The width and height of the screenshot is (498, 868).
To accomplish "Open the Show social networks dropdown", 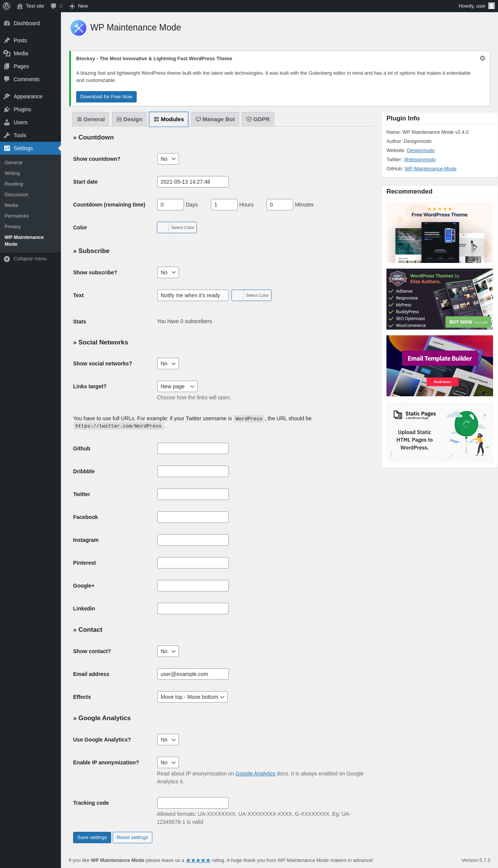I will point(168,364).
